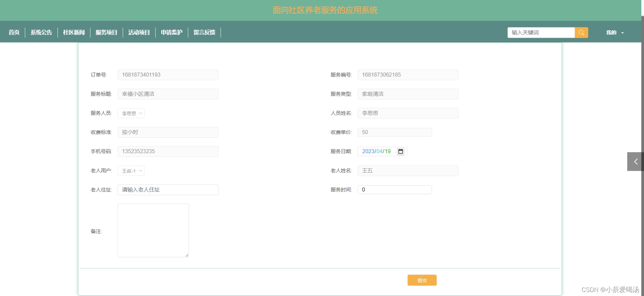Click the 服务时间 label text
The image size is (644, 296).
[x=341, y=190]
